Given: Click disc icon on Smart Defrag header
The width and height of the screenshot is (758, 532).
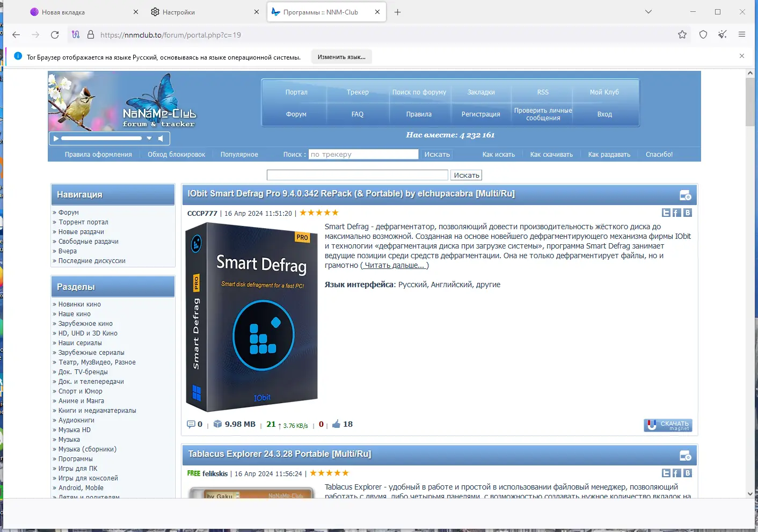Looking at the screenshot, I should coord(686,195).
